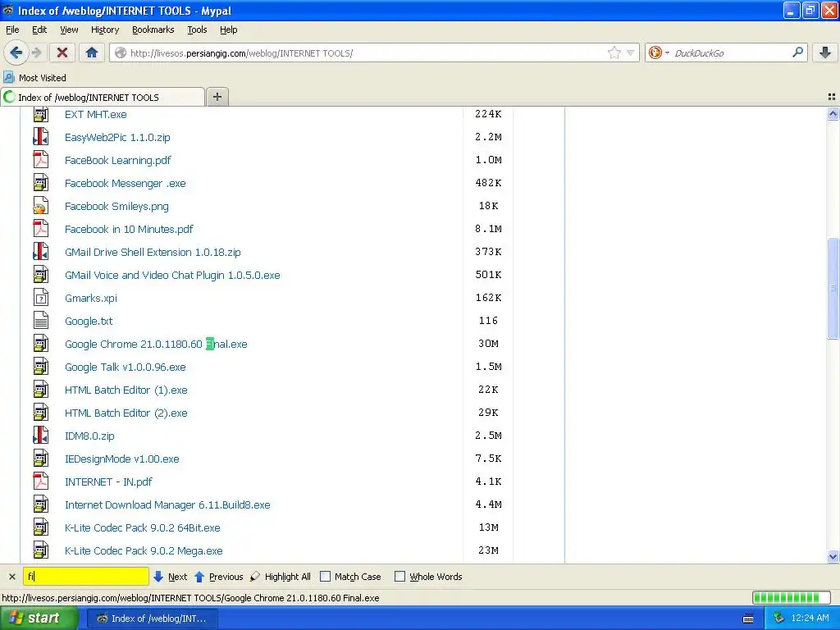This screenshot has width=840, height=630.
Task: Click the FaceBook Learning PDF icon
Action: pos(41,160)
